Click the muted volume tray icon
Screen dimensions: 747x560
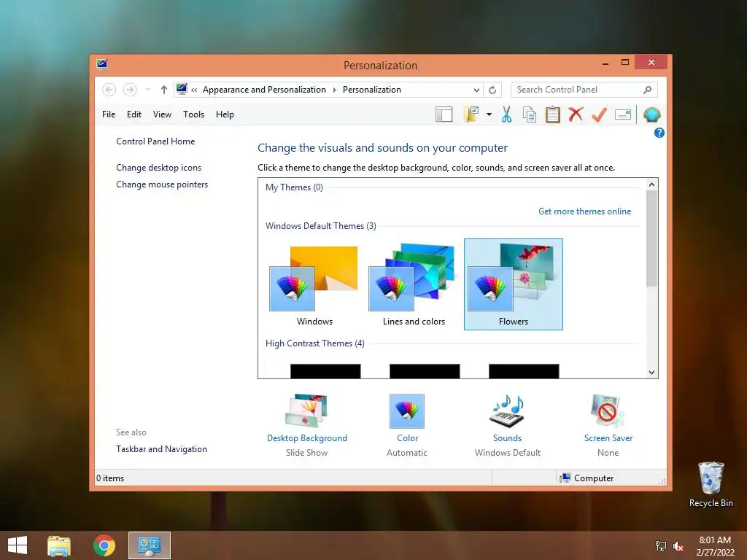coord(678,546)
